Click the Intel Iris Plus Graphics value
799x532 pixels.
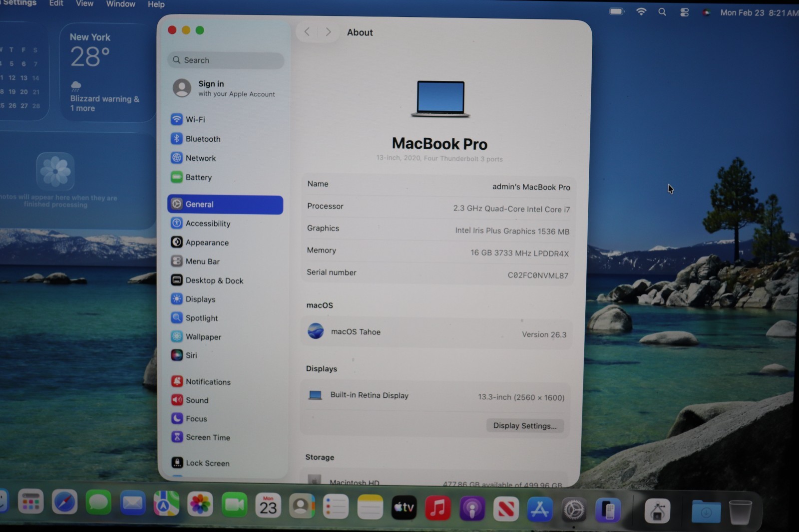coord(512,231)
